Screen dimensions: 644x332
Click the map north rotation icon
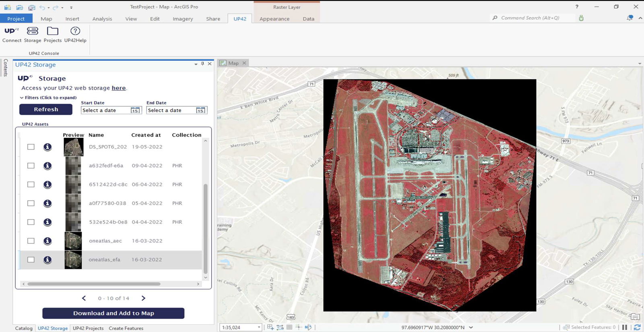(x=308, y=327)
